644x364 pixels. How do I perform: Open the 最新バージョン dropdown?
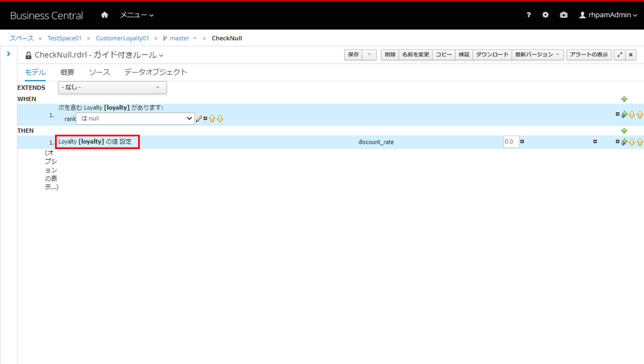tap(537, 54)
